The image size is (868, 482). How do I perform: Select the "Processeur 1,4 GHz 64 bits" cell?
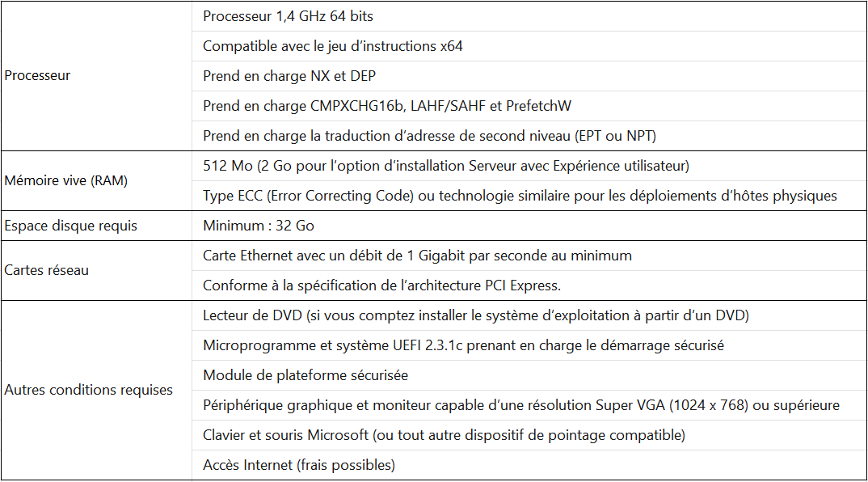coord(288,16)
